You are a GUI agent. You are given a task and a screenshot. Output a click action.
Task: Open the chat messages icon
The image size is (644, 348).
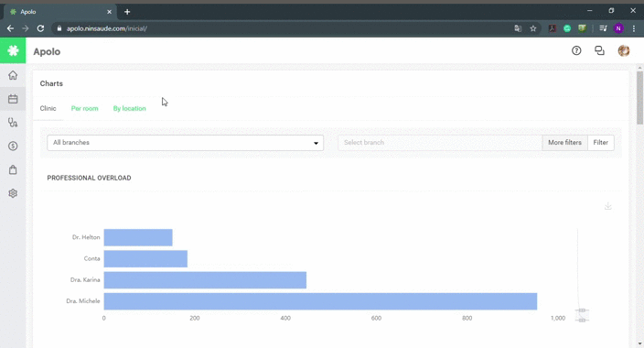click(600, 50)
